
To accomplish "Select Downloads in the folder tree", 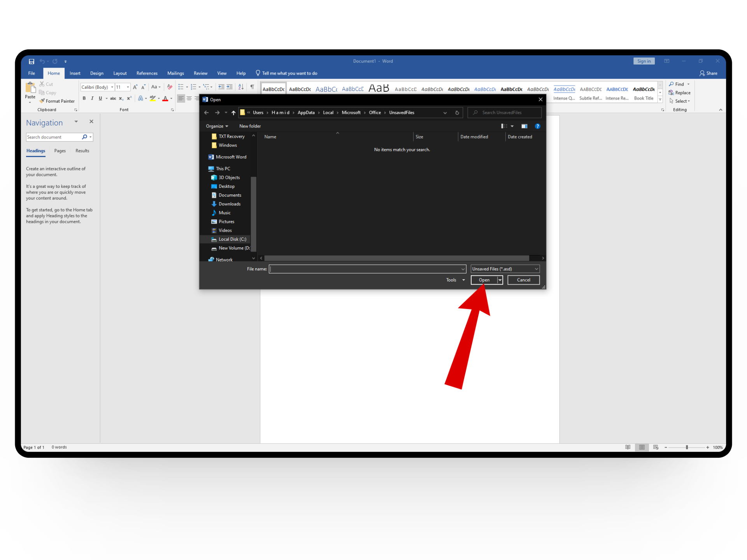I will coord(230,204).
